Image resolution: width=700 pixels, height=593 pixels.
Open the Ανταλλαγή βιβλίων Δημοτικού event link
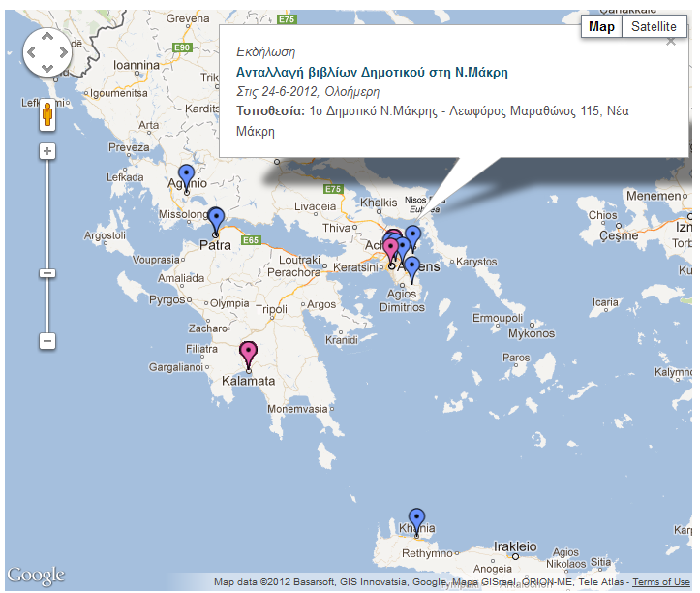pyautogui.click(x=372, y=72)
